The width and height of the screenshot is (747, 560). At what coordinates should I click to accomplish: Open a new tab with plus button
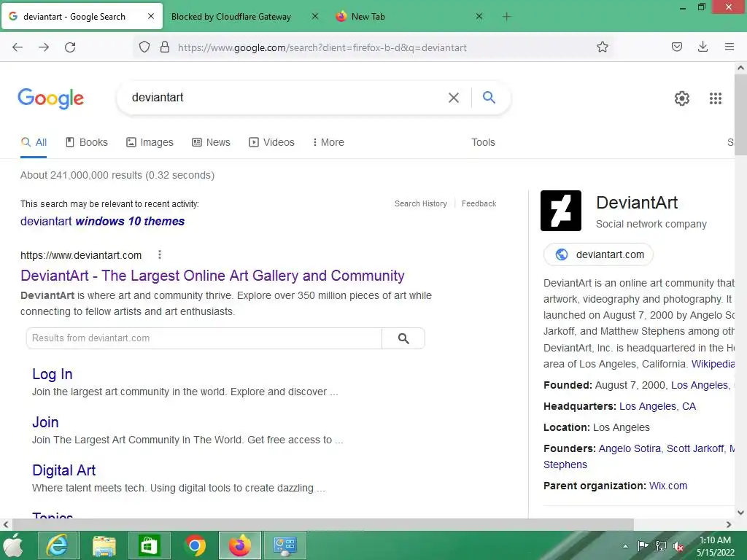[506, 17]
